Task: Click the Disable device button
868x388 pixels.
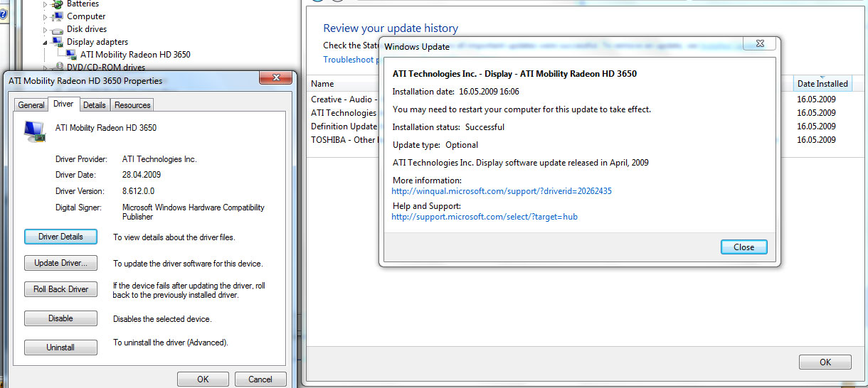Action: [x=60, y=318]
